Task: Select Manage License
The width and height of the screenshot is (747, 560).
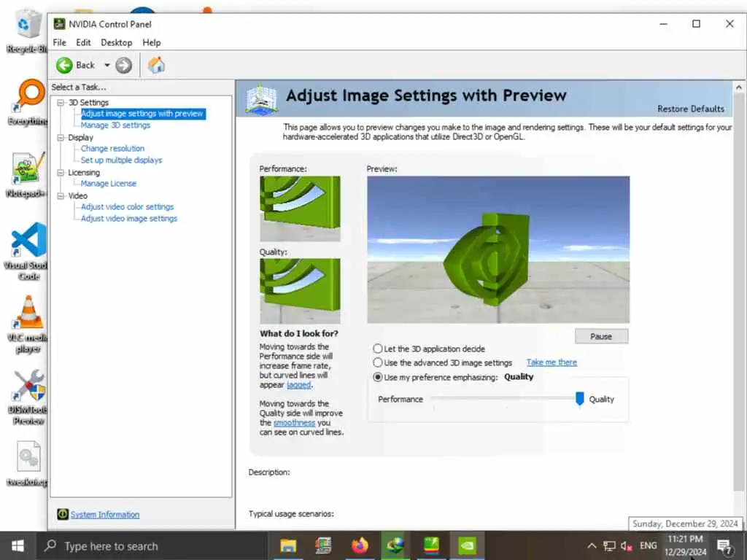Action: coord(108,183)
